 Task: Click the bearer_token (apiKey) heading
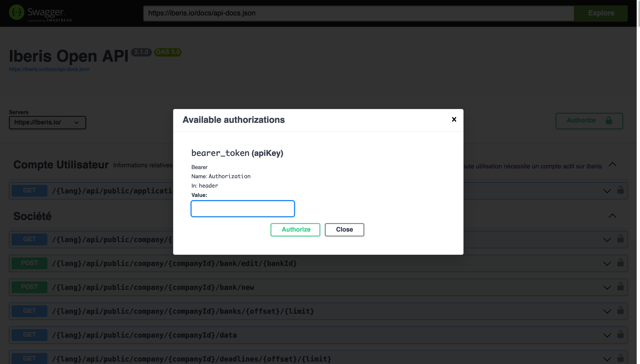point(237,153)
